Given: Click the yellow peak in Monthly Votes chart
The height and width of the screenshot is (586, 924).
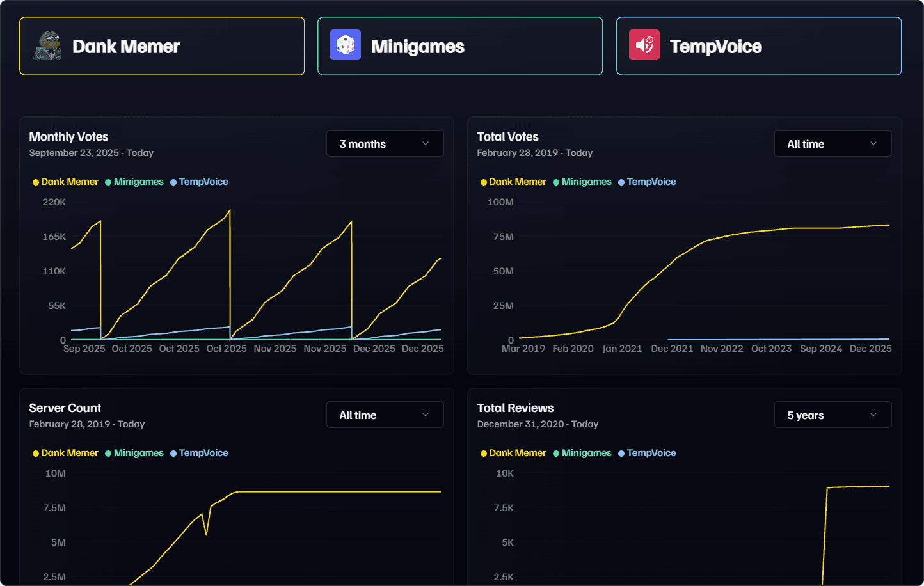Looking at the screenshot, I should coord(230,210).
